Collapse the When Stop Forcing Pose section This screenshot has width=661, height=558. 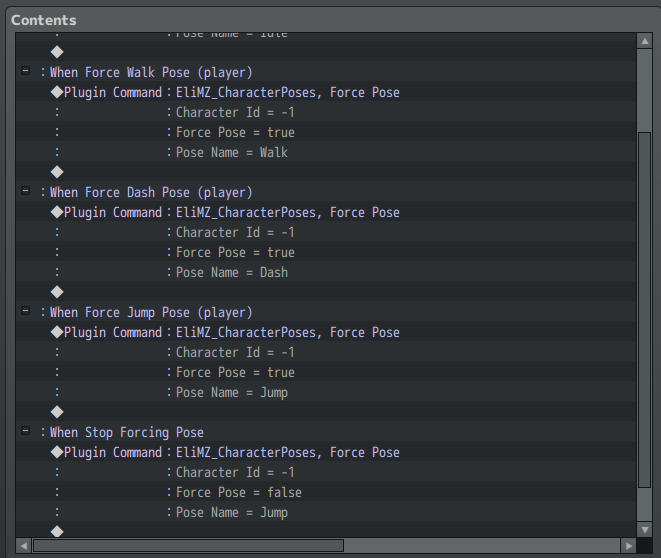25,432
